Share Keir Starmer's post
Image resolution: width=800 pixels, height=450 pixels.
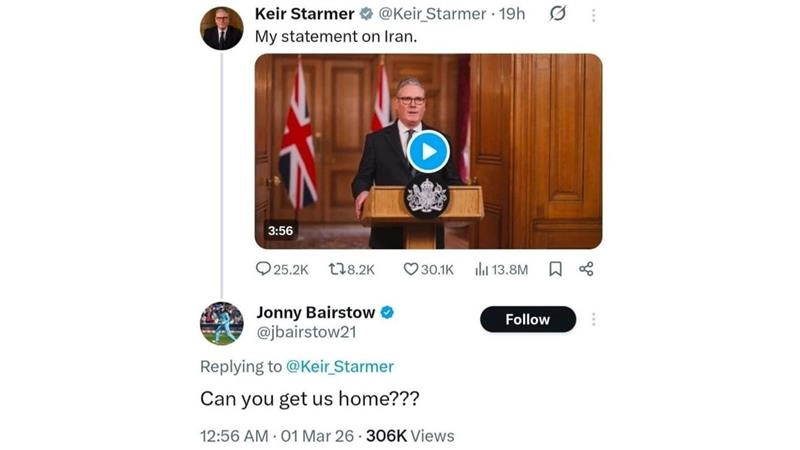[x=586, y=269]
